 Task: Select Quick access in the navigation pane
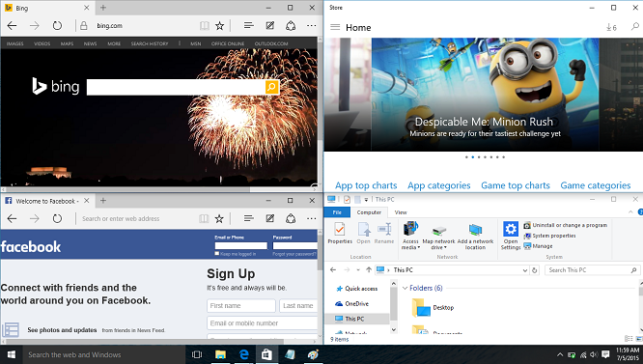357,289
